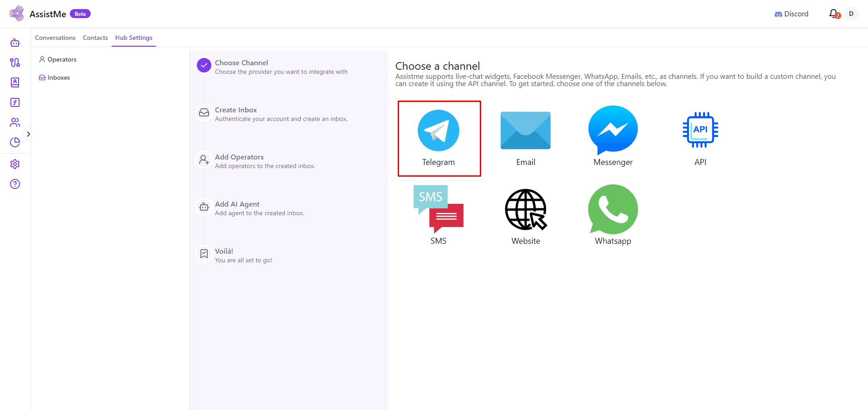The image size is (868, 410).
Task: Click the Create Inbox step icon
Action: pyautogui.click(x=204, y=112)
